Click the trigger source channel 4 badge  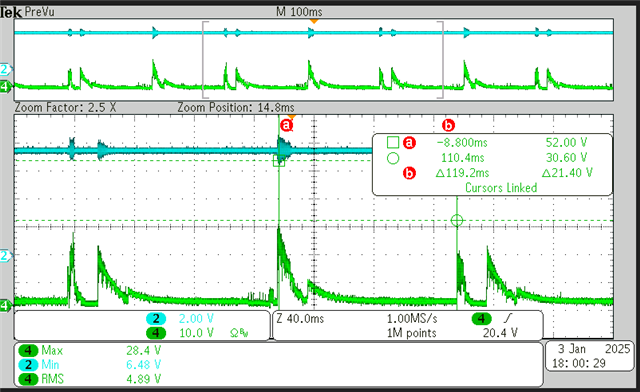(481, 318)
